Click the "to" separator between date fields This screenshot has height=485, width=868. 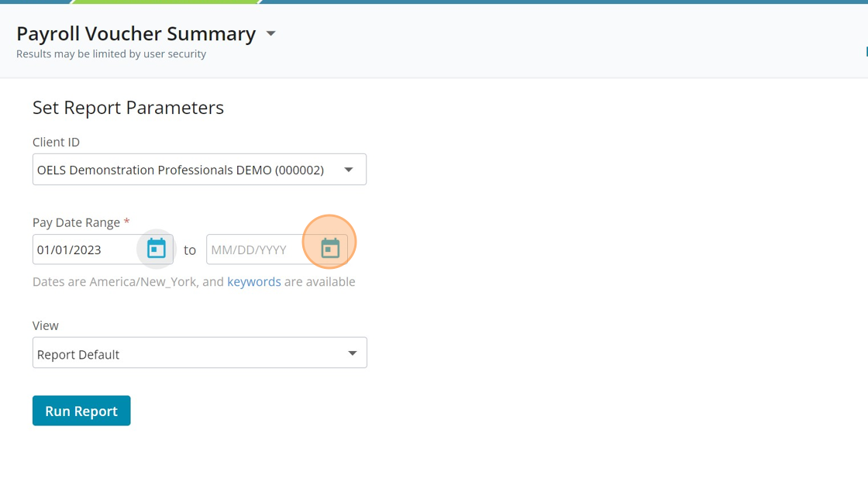(190, 250)
